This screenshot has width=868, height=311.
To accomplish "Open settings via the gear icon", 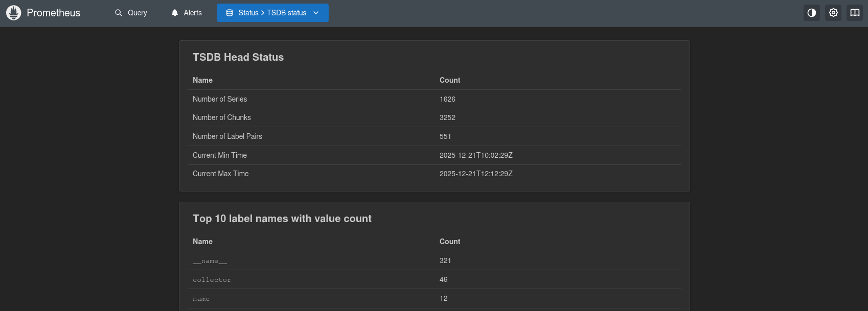I will coord(833,13).
